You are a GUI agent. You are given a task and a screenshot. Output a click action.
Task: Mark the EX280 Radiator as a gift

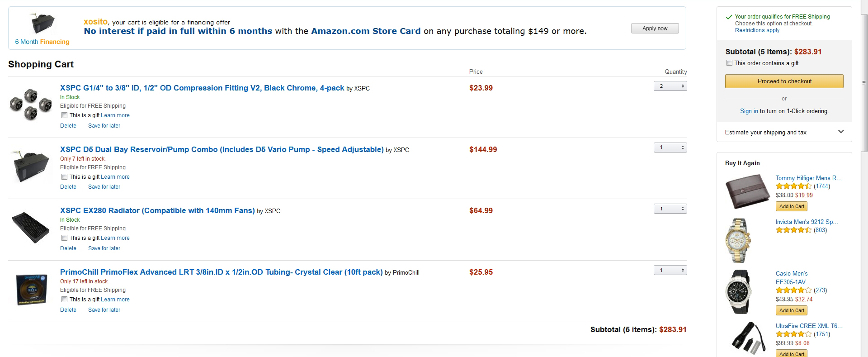pos(65,238)
